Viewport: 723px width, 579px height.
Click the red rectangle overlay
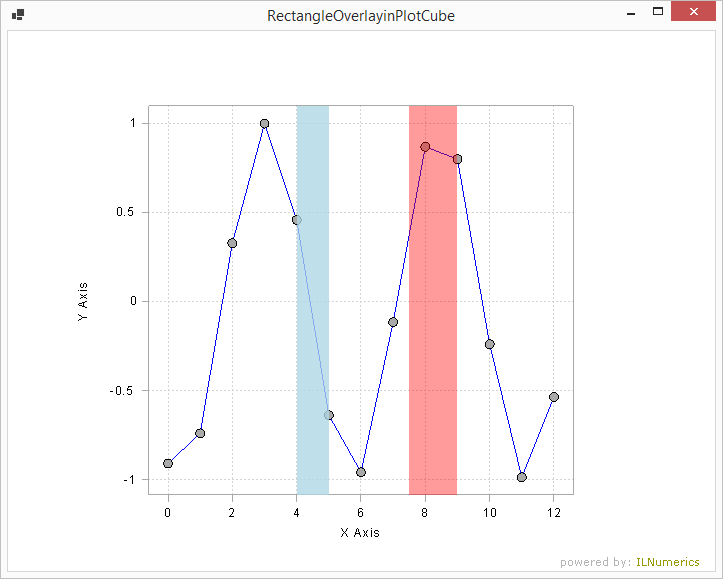[433, 300]
